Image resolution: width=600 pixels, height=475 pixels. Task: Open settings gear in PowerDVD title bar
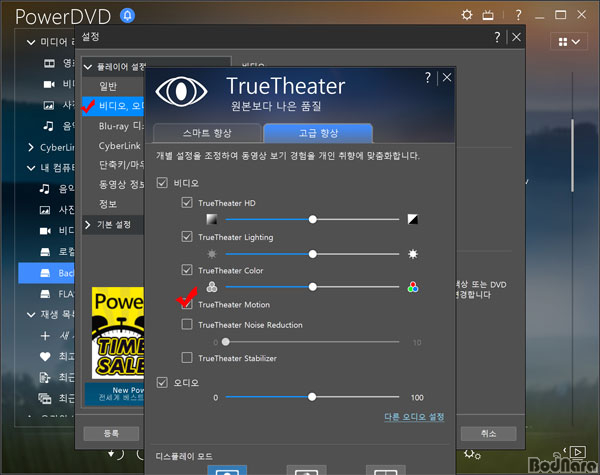[x=466, y=15]
